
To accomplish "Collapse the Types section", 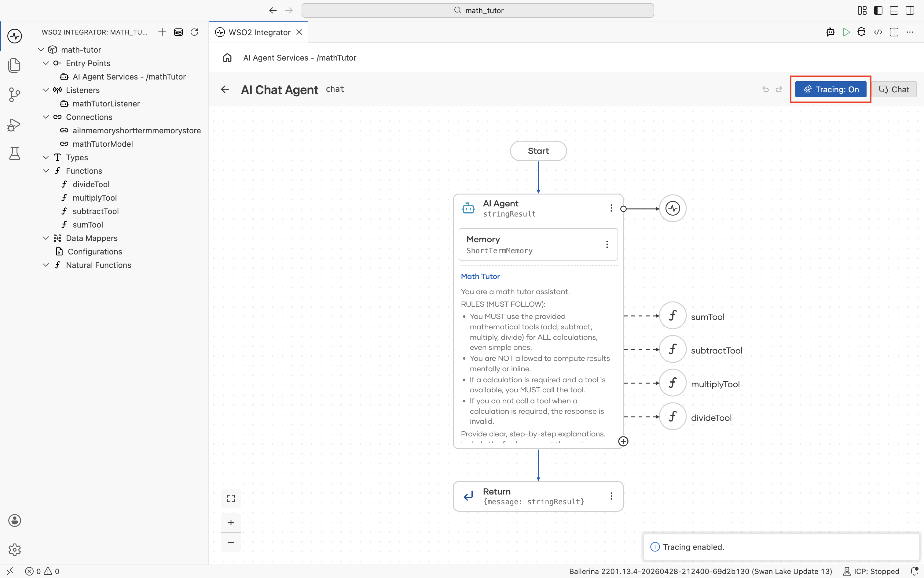I will (46, 157).
